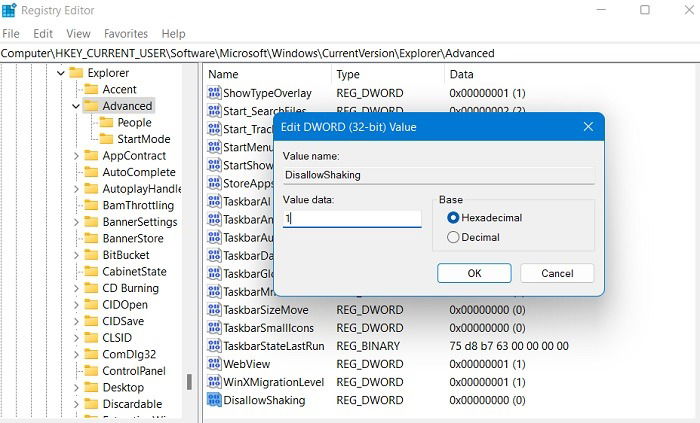This screenshot has width=700, height=423.
Task: Select the Decimal base option
Action: (473, 237)
